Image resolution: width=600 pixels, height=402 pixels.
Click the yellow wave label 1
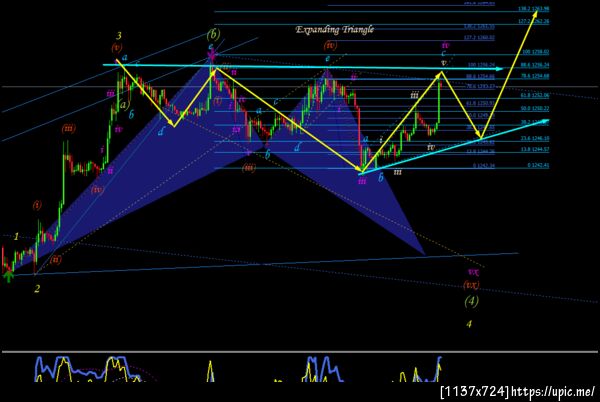point(16,237)
